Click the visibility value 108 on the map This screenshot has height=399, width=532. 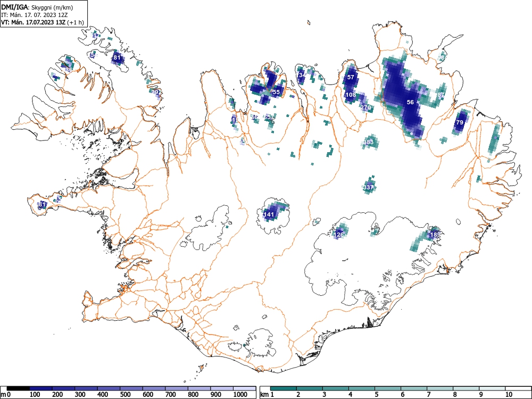[351, 95]
